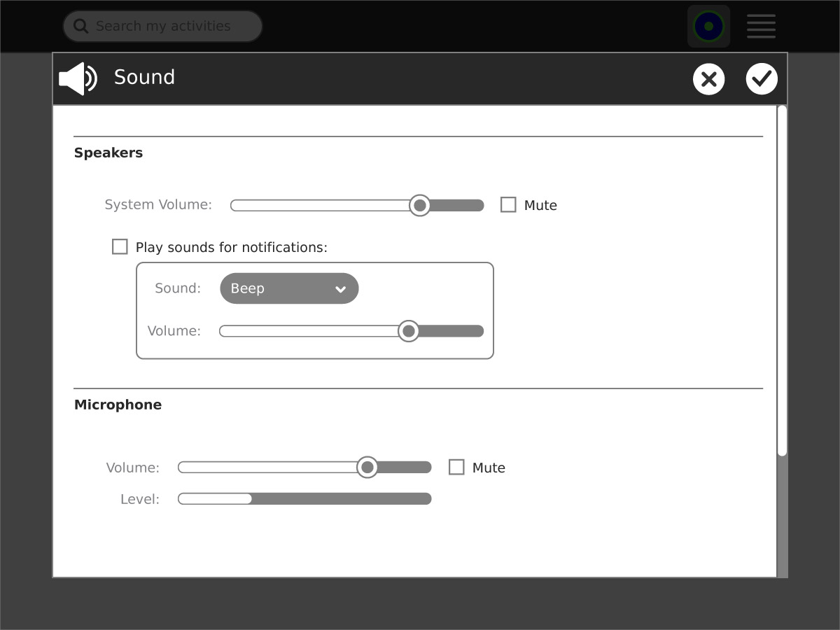Open the circular activity icon in the top bar
The width and height of the screenshot is (840, 630).
coord(708,27)
